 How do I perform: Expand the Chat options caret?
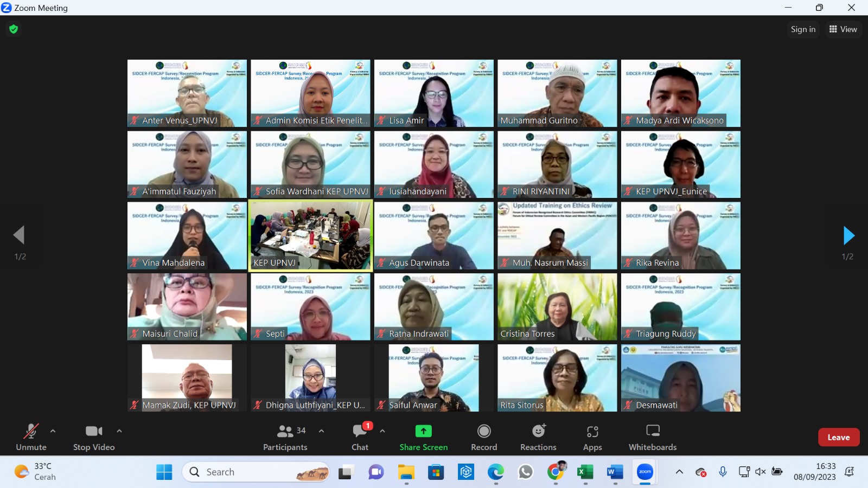coord(382,431)
